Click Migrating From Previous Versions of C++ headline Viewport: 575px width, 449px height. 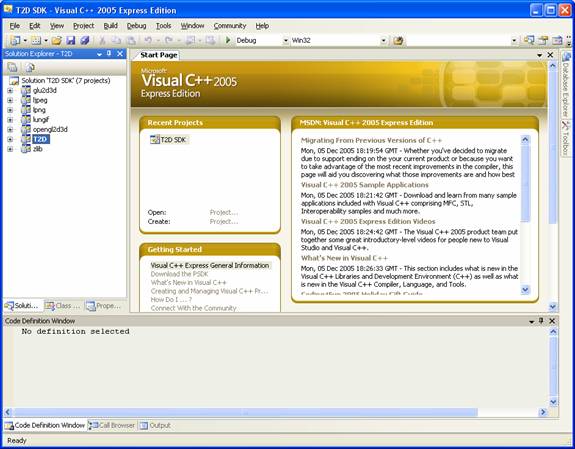tap(371, 140)
